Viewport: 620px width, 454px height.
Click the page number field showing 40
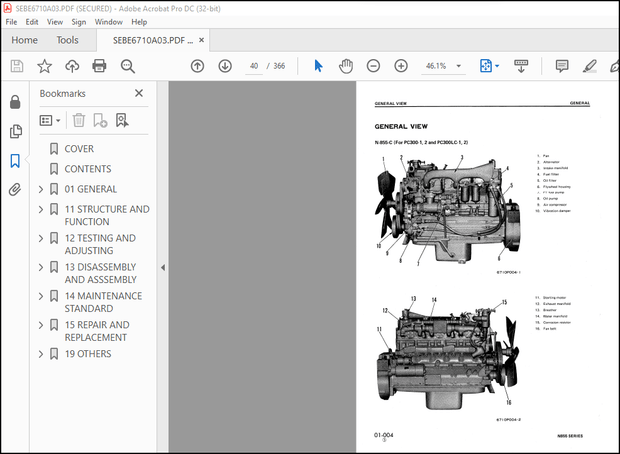tap(254, 66)
